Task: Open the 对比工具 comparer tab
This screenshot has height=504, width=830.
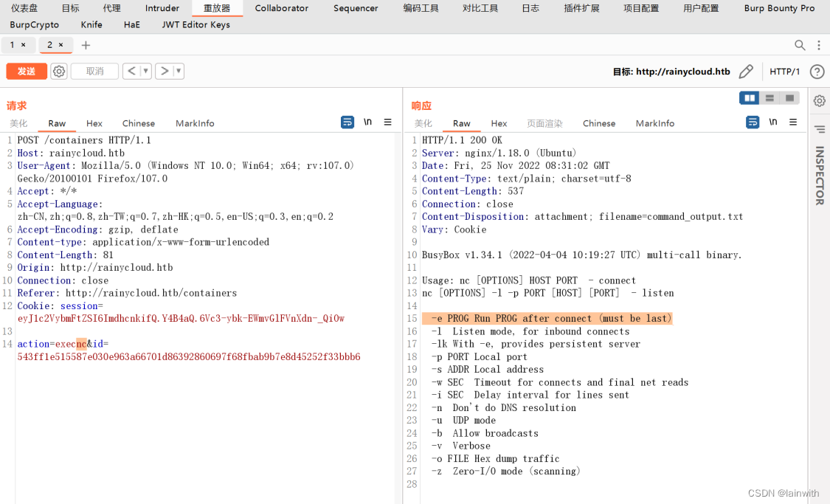Action: pos(480,8)
